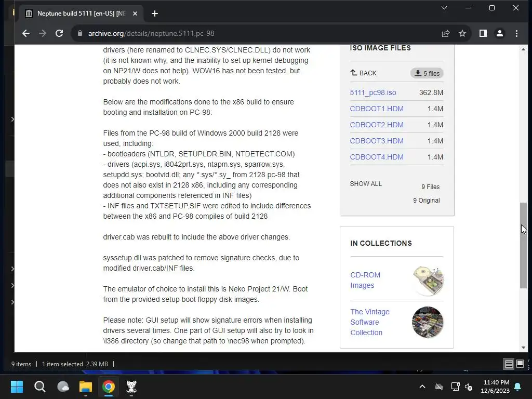
Task: Switch Explorer to details view icon
Action: 509,364
